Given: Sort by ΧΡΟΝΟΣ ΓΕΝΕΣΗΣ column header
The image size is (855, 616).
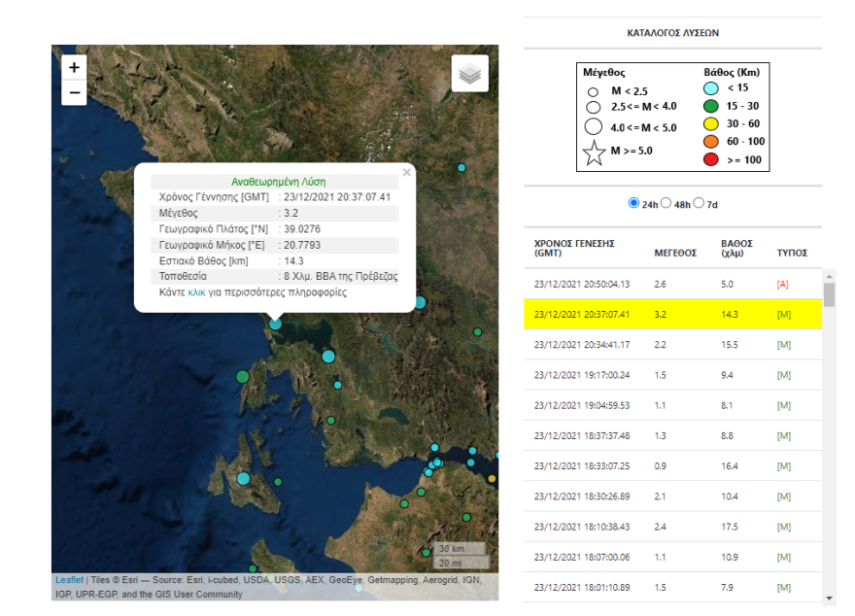Looking at the screenshot, I should [x=574, y=248].
